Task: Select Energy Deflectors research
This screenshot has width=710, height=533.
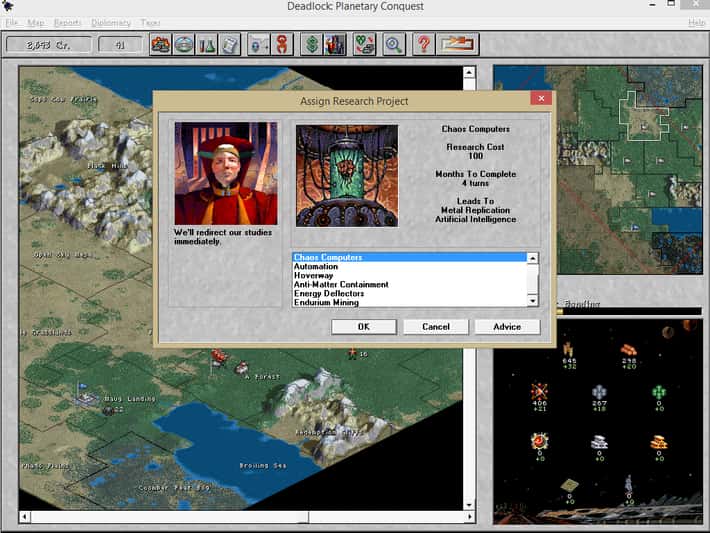Action: 410,293
